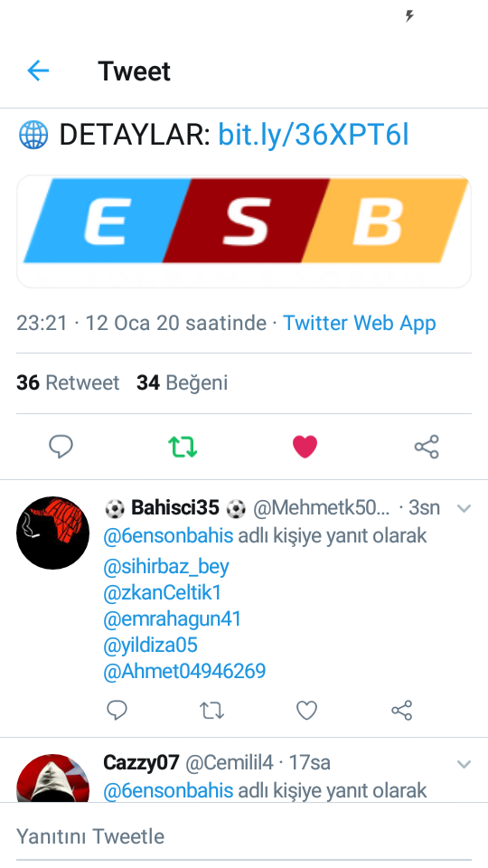Unlike the tweet via the red heart icon
This screenshot has height=868, width=488.
click(305, 446)
